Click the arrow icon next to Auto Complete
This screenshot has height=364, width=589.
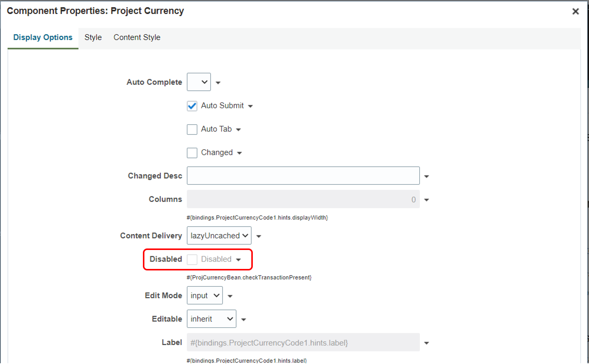coord(218,83)
